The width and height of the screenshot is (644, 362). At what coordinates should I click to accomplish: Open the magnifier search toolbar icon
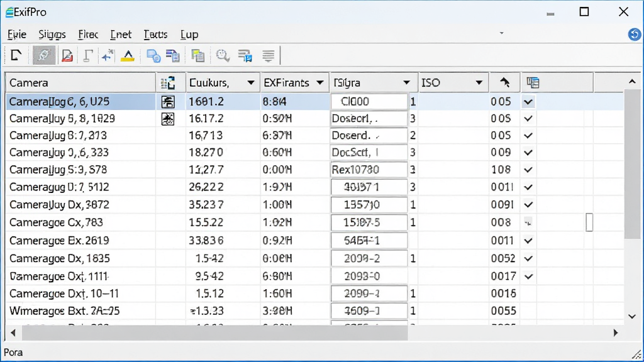click(x=223, y=55)
